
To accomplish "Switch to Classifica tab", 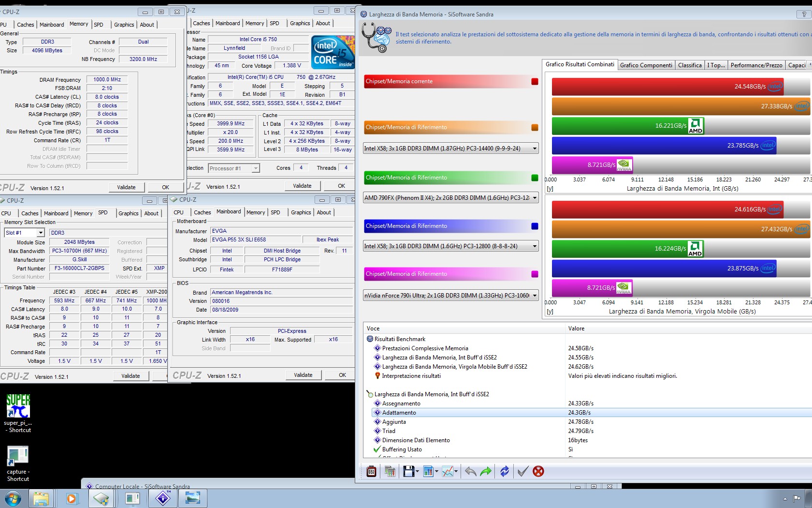I will pos(690,65).
